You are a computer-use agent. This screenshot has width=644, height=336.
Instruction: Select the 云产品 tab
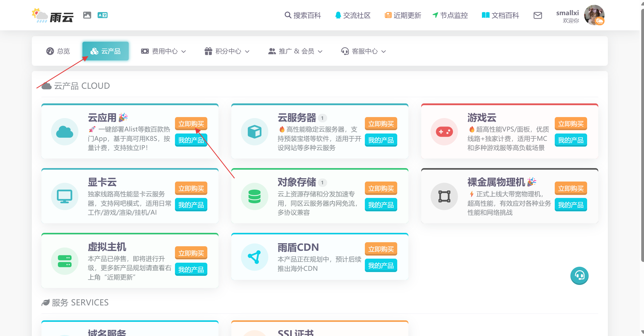click(x=105, y=51)
